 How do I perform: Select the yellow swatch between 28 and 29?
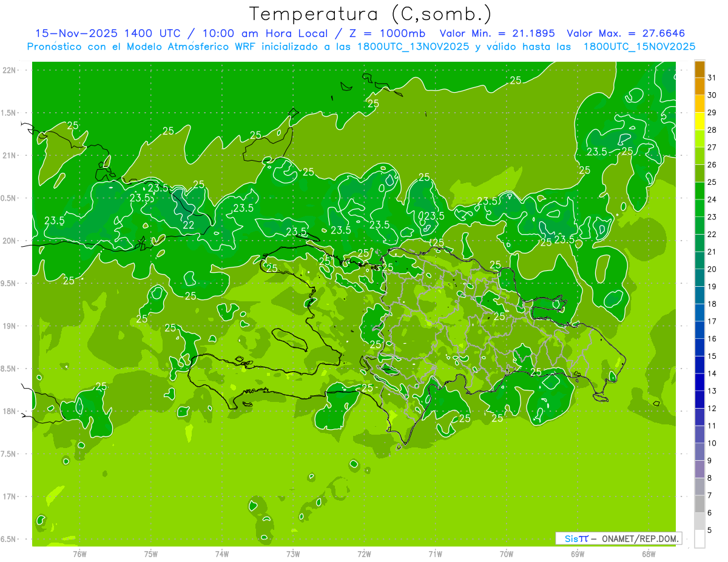pyautogui.click(x=699, y=121)
